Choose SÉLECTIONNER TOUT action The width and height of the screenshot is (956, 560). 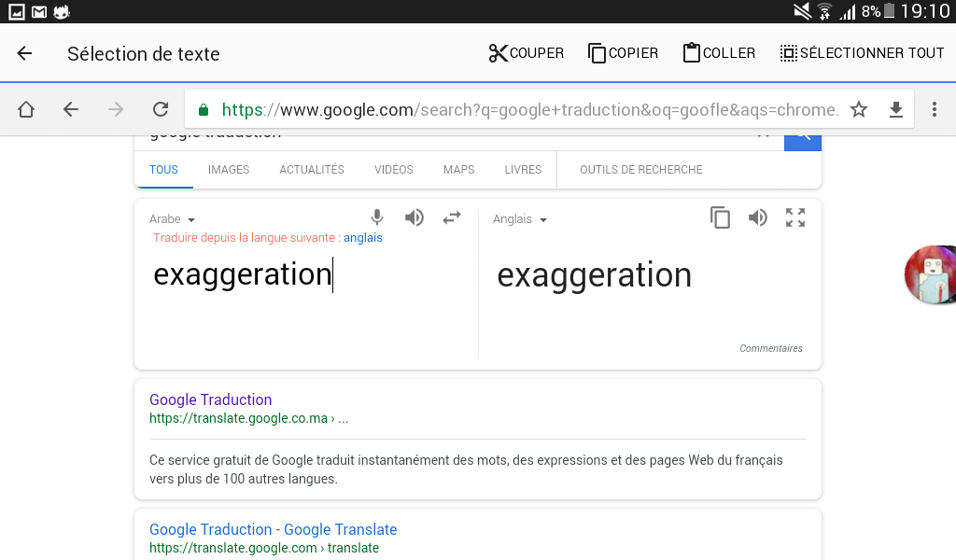[862, 53]
